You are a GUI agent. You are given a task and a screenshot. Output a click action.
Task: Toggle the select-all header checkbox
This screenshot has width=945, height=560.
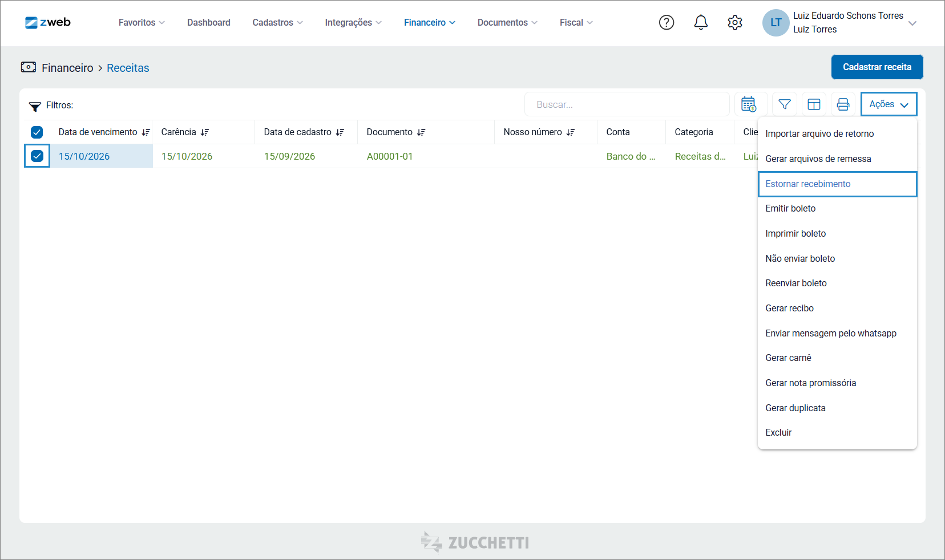click(37, 132)
